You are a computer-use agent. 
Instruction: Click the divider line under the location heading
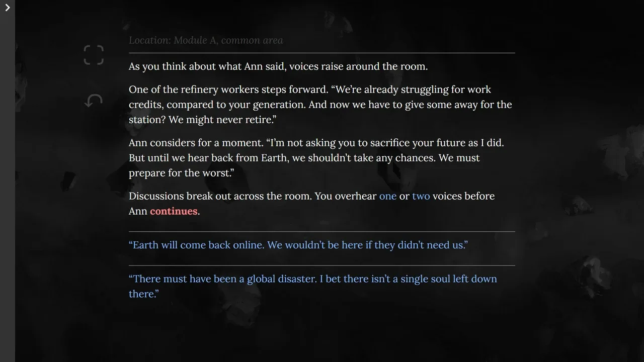(x=322, y=53)
